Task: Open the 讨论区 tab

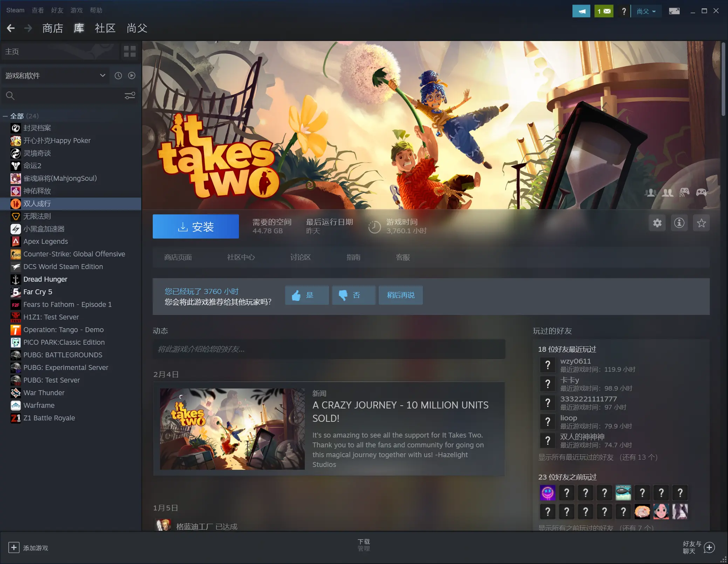Action: (x=301, y=257)
